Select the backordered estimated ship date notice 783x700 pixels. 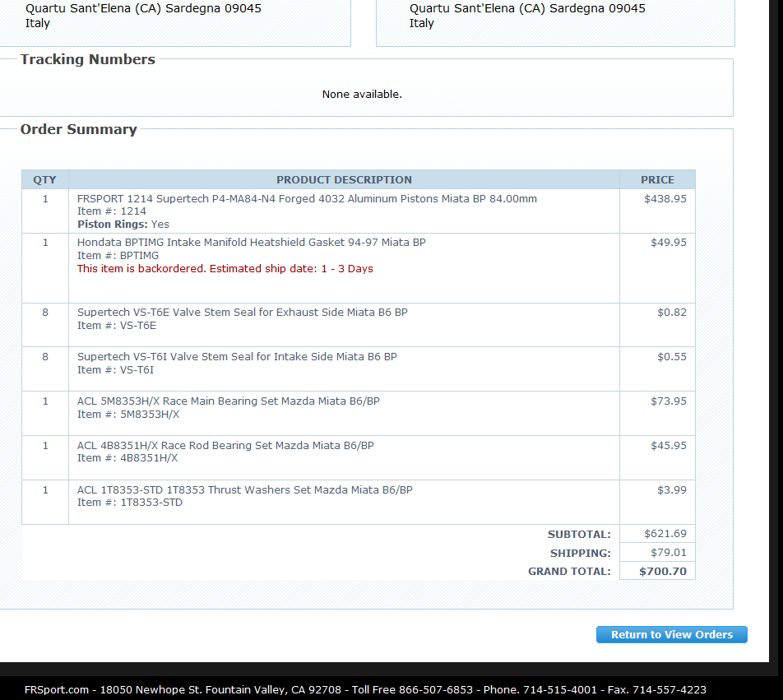coord(225,269)
